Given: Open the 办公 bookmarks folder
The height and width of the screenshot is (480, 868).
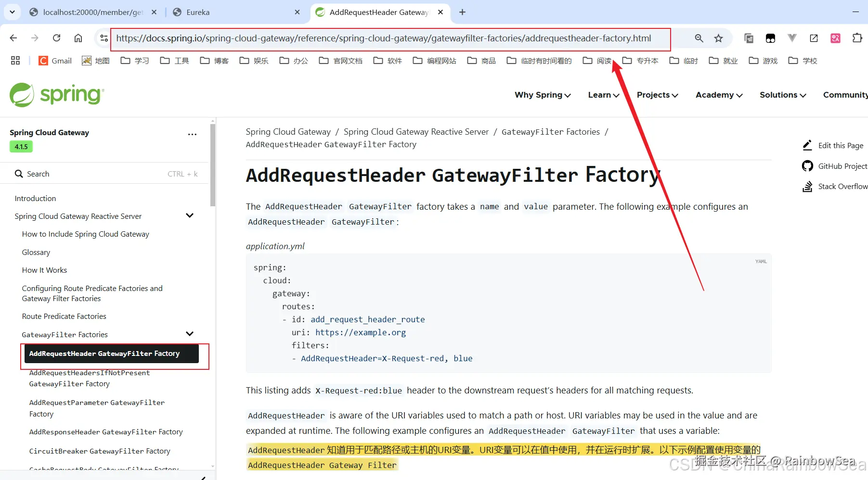Looking at the screenshot, I should click(294, 61).
